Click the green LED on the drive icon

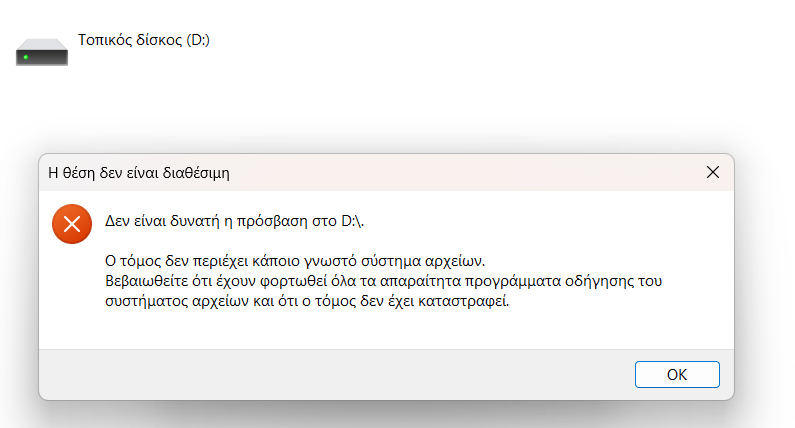pyautogui.click(x=26, y=57)
